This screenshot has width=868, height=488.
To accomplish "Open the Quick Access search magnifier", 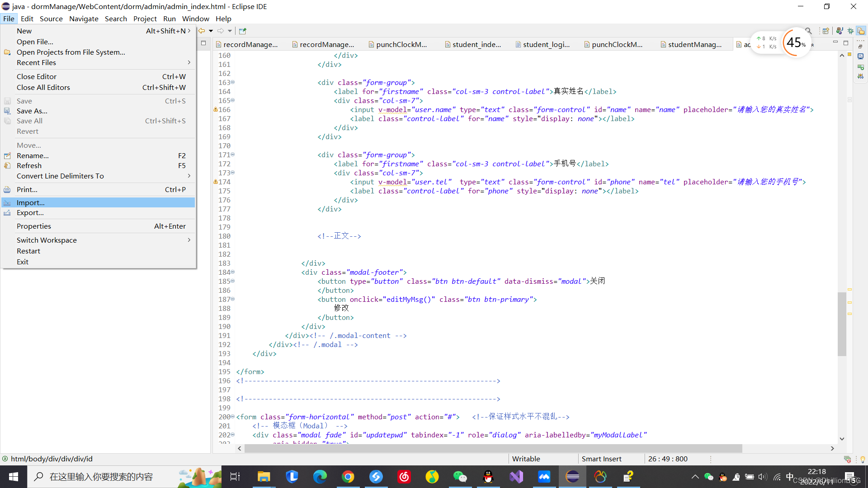I will pyautogui.click(x=809, y=31).
